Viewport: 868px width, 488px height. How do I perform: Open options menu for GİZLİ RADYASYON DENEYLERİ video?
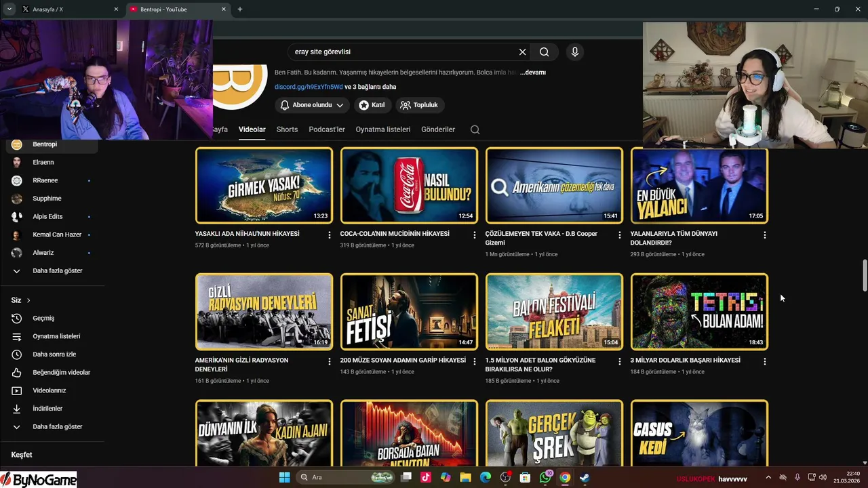330,361
